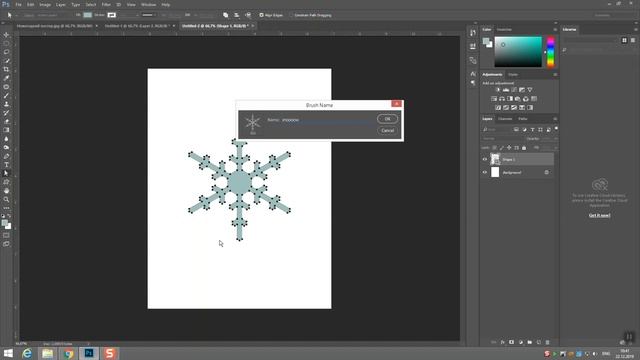This screenshot has height=360, width=640.
Task: Add a Color Balance adjustment
Action: 502,99
